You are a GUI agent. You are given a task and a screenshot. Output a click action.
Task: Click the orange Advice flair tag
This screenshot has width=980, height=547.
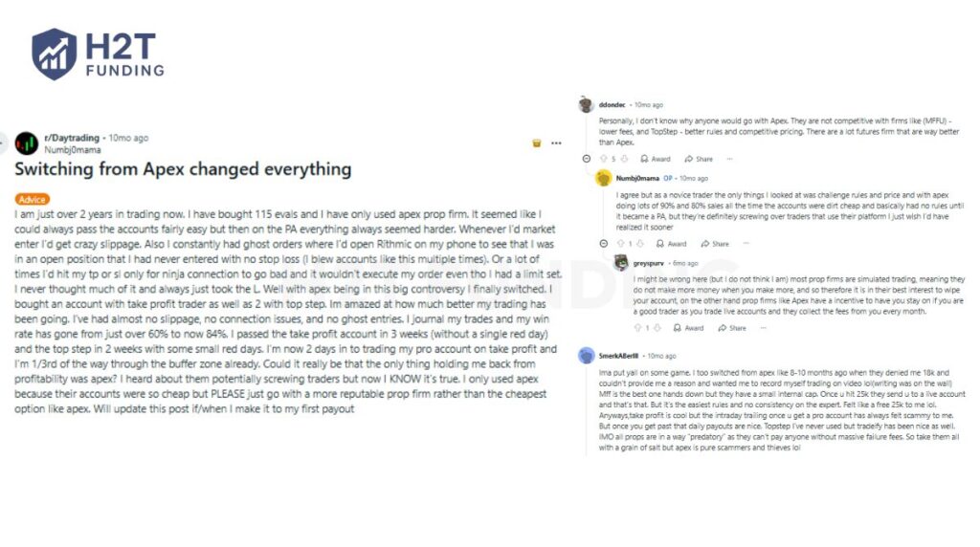pos(33,200)
